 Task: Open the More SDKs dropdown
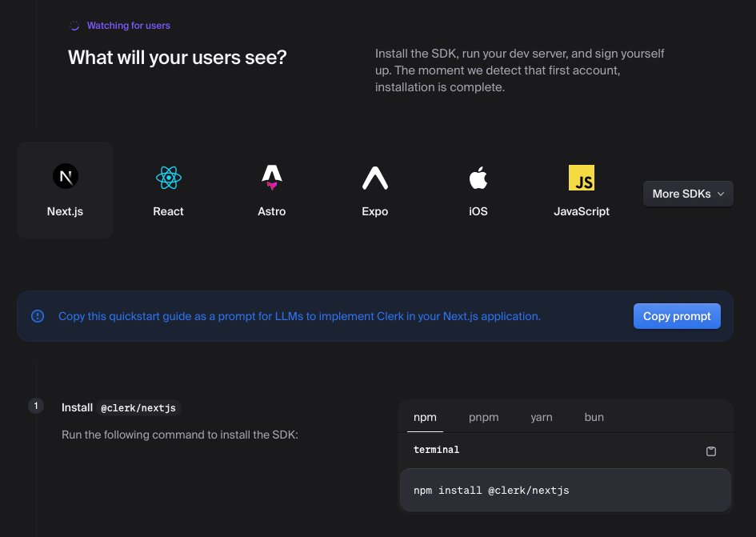tap(688, 194)
